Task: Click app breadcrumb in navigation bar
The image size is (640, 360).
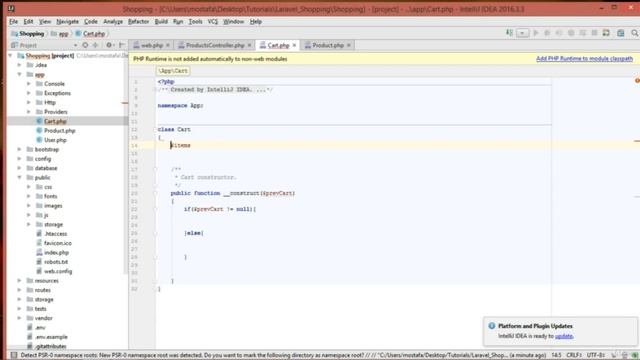Action: click(60, 33)
